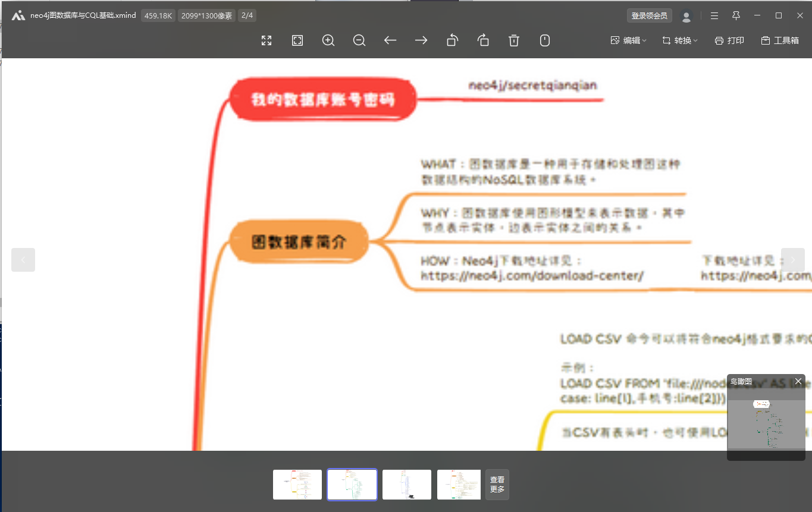Click 登录领会员 login button

pos(649,15)
